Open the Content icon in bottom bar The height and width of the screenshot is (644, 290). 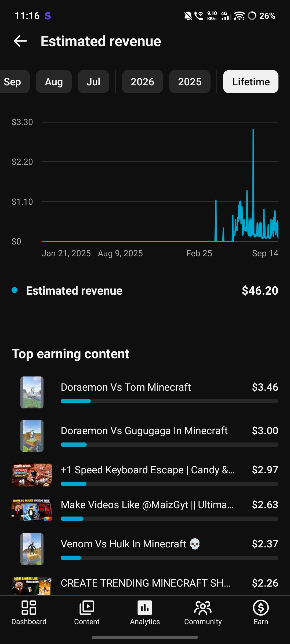(x=87, y=608)
